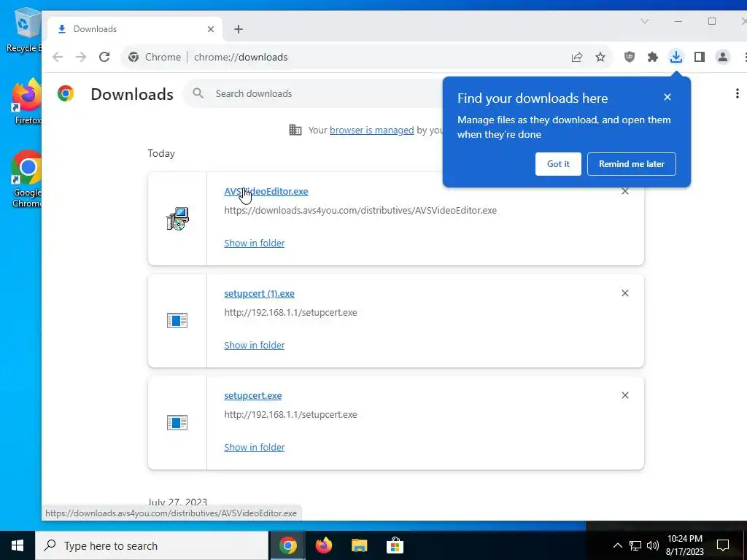Viewport: 747px width, 560px height.
Task: Click the browser forward arrow
Action: pos(81,57)
